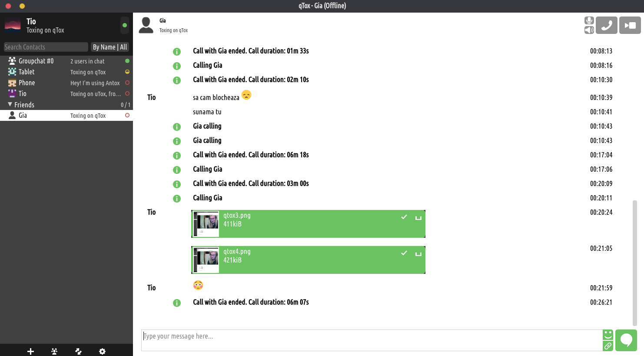Open the folder for qtox3.png transfer
Viewport: 644px width, 356px height.
(x=418, y=217)
